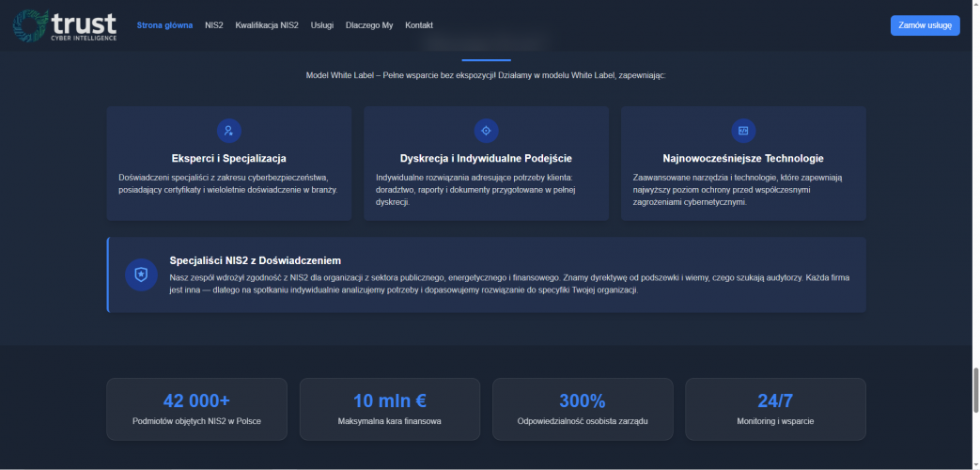Select the Usługi menu item

322,25
